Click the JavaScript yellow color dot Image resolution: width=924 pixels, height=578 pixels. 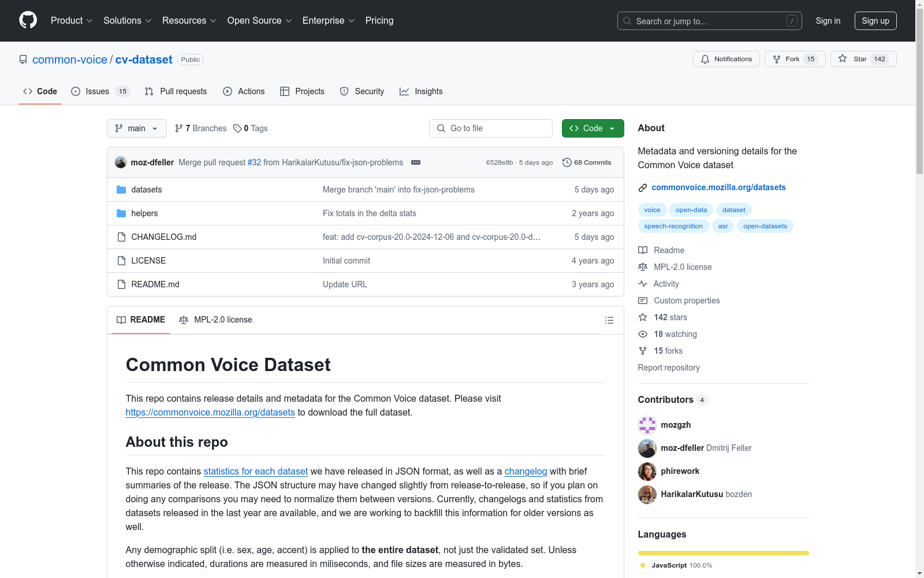pos(643,565)
